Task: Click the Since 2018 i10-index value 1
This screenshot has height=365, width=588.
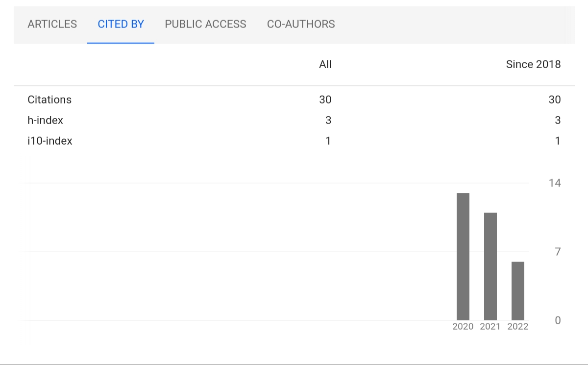Action: [x=558, y=141]
